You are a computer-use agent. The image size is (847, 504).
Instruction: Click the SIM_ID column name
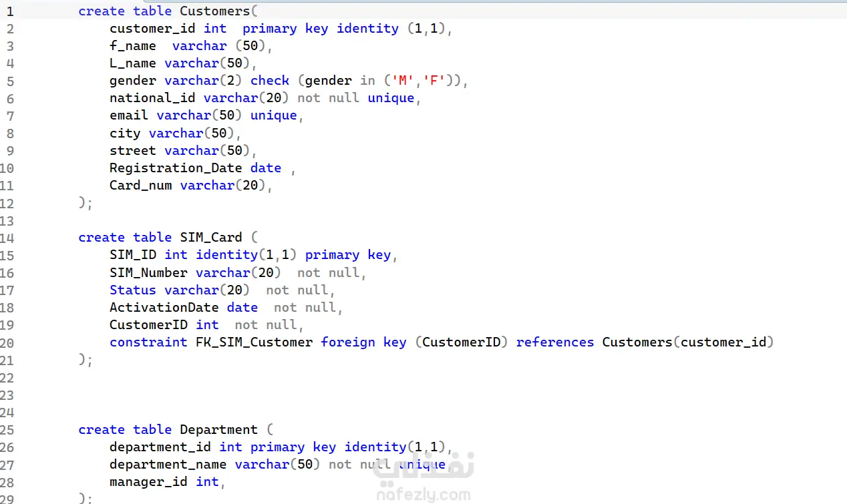(133, 255)
